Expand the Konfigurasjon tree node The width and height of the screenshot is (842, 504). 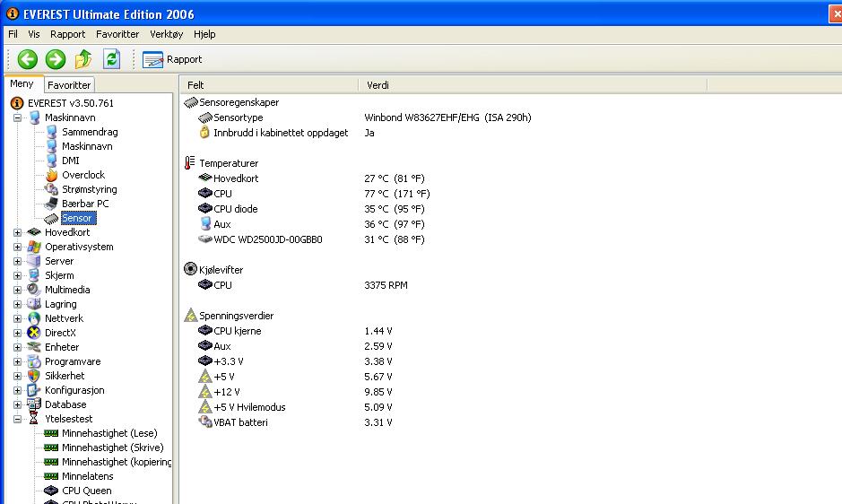tap(17, 390)
